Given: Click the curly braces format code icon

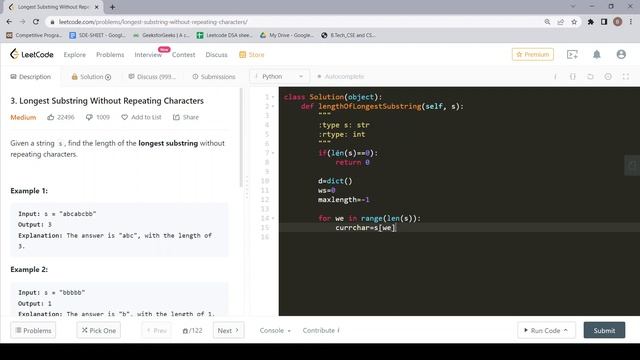Looking at the screenshot, I should coord(573,76).
